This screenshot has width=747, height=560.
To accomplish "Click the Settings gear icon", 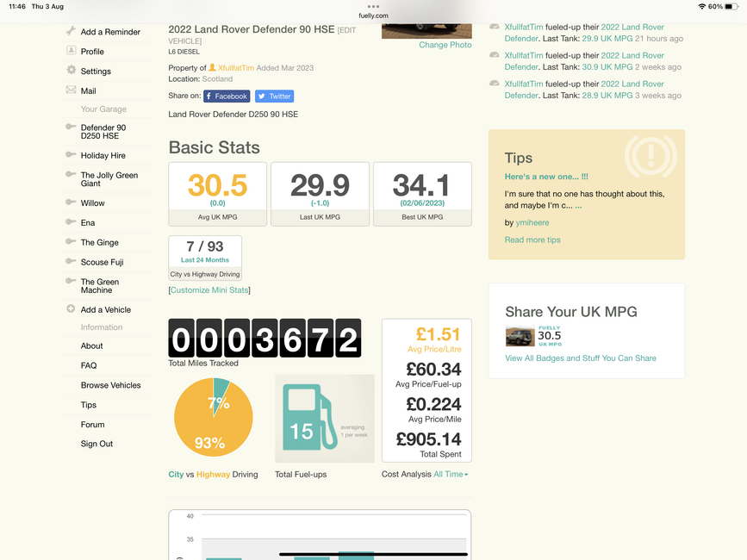I will point(71,70).
